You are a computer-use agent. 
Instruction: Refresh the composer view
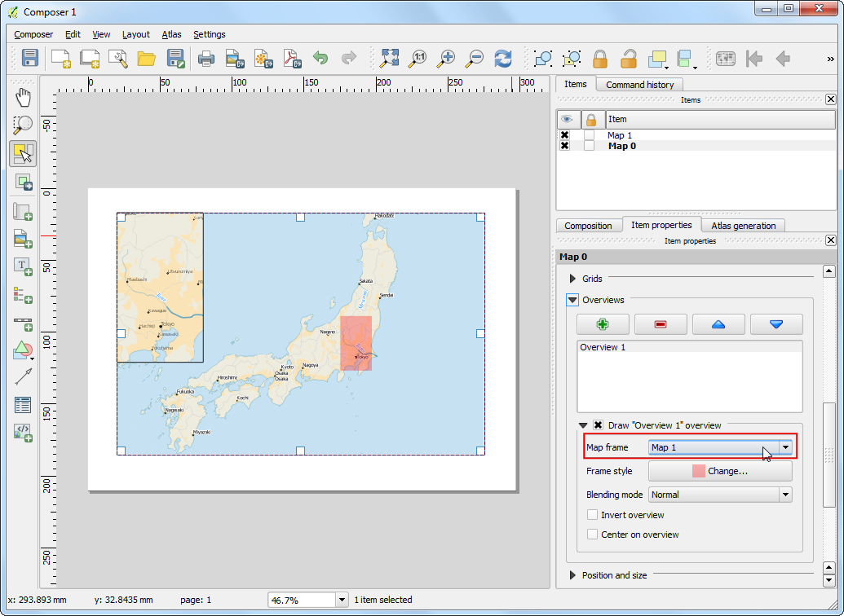tap(503, 58)
